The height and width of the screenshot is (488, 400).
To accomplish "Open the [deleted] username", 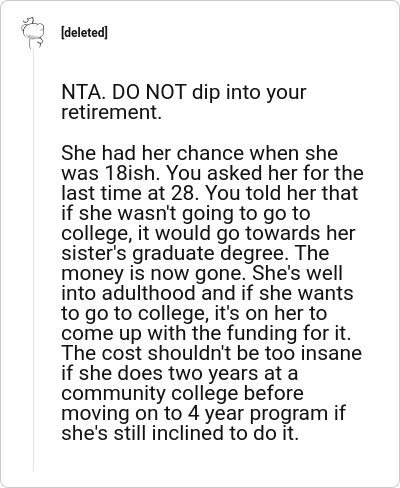I will pos(84,33).
